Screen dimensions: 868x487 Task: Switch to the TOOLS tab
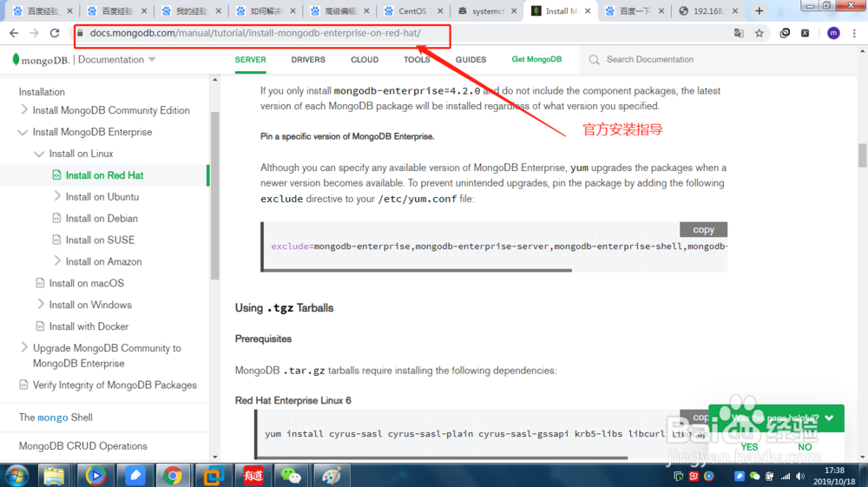pyautogui.click(x=417, y=60)
